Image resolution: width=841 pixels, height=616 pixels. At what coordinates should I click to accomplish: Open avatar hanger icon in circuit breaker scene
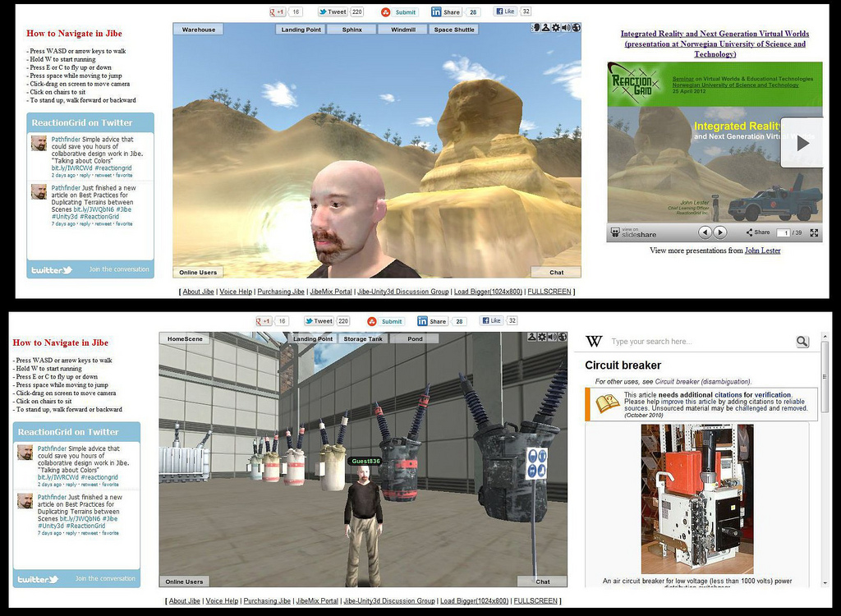coord(532,337)
